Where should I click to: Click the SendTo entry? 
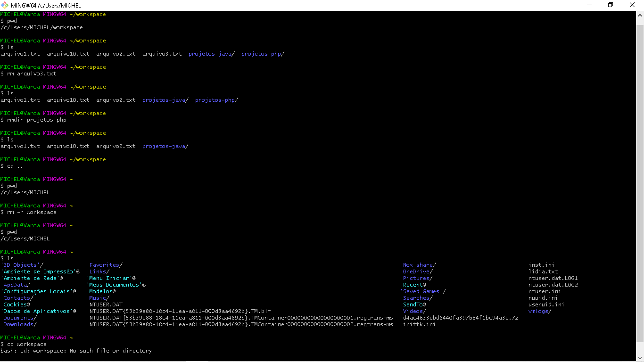coord(414,304)
